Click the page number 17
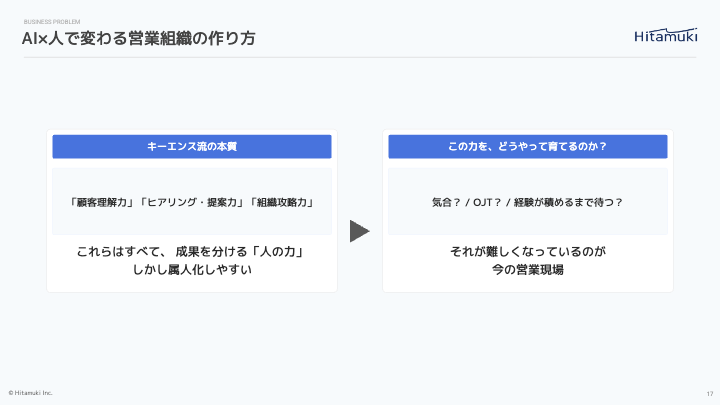Image resolution: width=720 pixels, height=405 pixels. 708,393
